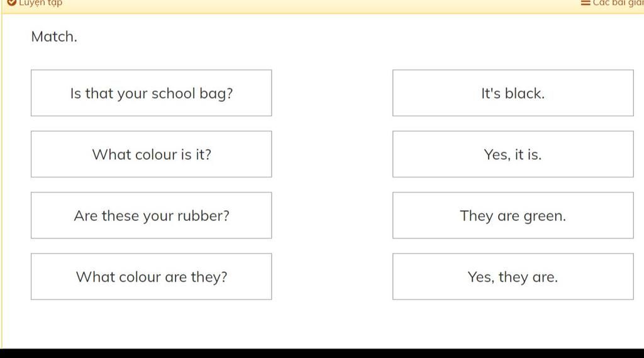Click the word 'school' in the first question

(174, 94)
